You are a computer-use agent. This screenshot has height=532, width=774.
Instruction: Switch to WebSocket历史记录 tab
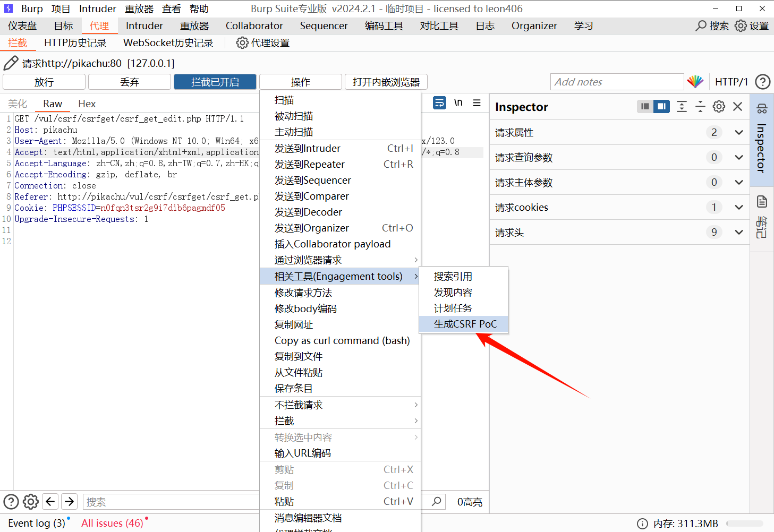[168, 43]
